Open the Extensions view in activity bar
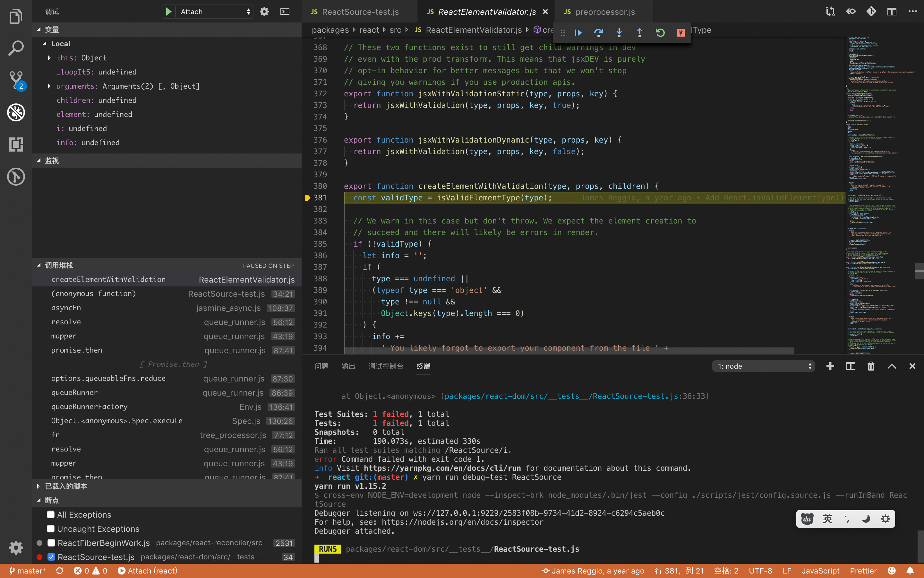 [x=16, y=144]
